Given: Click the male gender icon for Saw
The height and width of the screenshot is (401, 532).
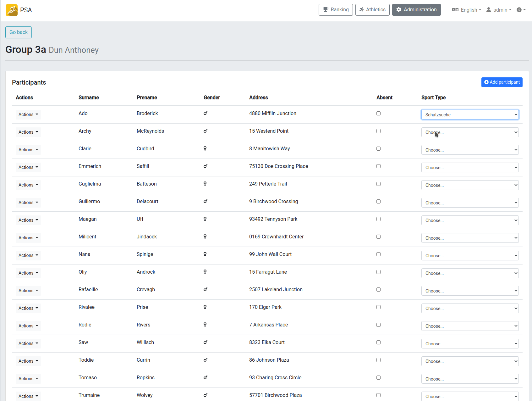Looking at the screenshot, I should coord(205,343).
